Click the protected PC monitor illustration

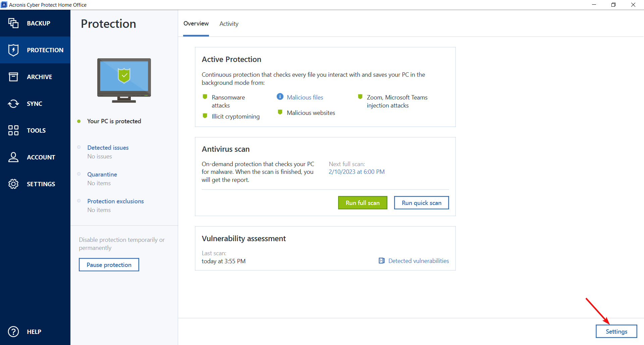tap(124, 80)
